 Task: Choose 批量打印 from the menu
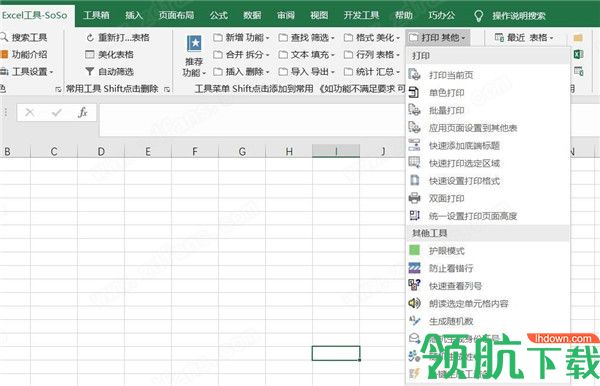488,110
